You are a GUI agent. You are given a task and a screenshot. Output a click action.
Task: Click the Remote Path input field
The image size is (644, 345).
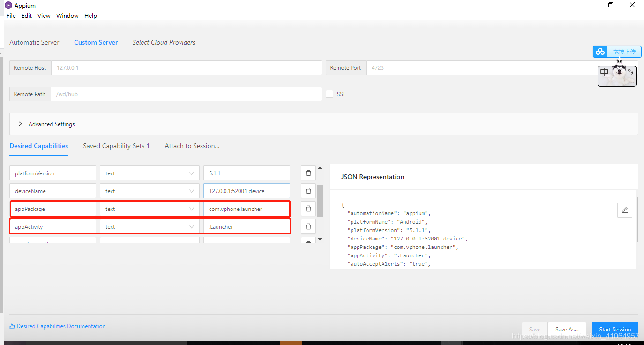coord(186,94)
